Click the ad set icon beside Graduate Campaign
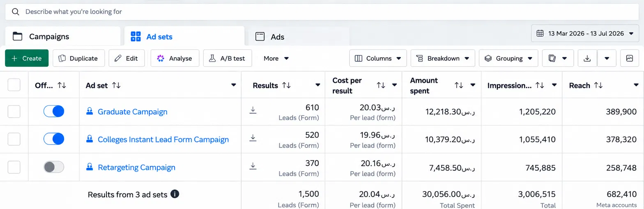The image size is (644, 209). pos(89,111)
